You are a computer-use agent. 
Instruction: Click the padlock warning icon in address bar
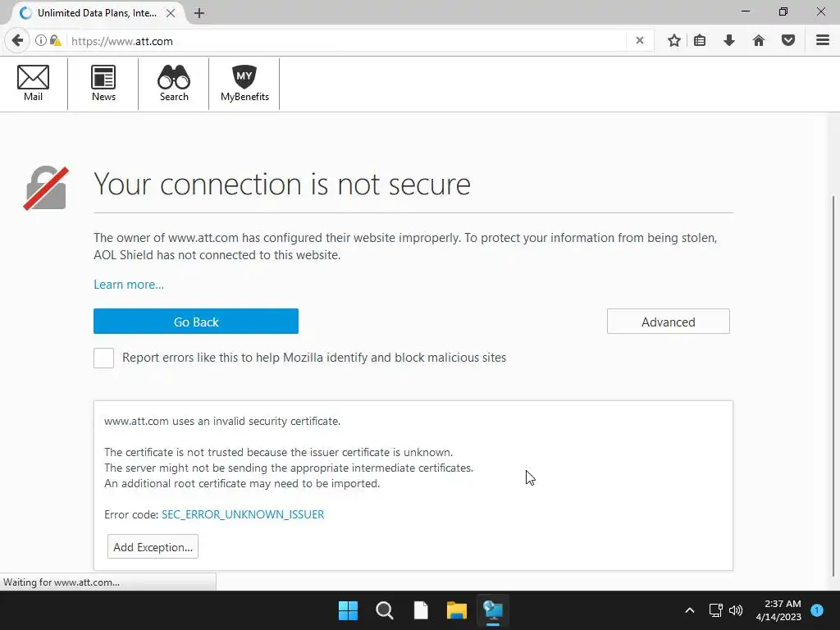tap(55, 41)
